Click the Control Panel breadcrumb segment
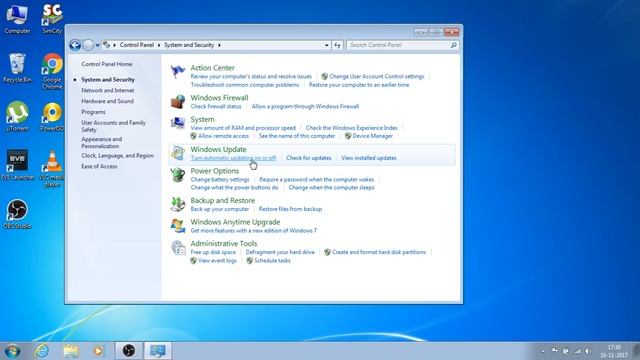 [x=136, y=45]
